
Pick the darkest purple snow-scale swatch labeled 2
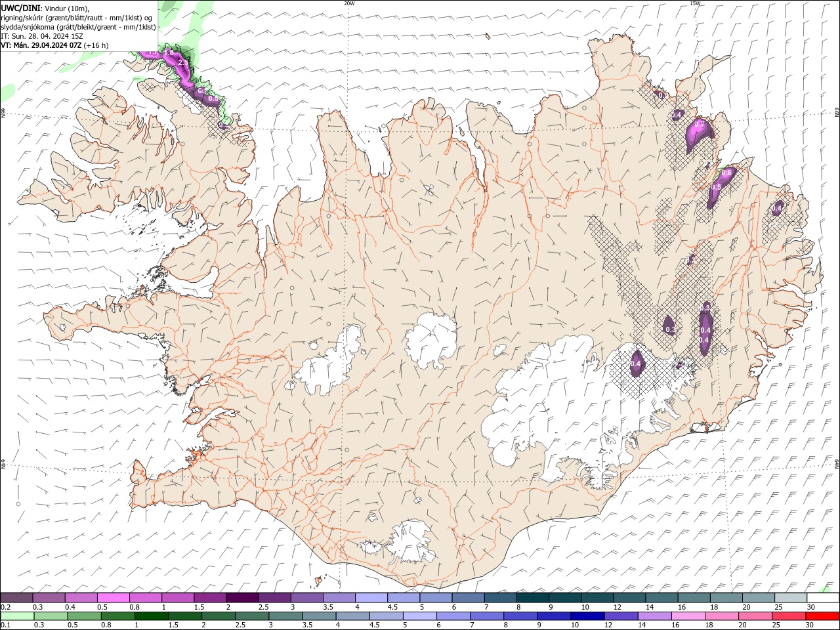(242, 598)
